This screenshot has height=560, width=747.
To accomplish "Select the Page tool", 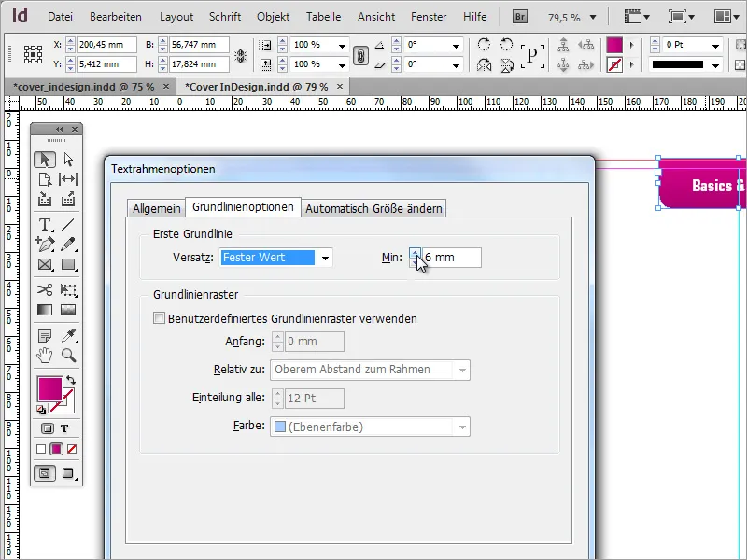I will [45, 179].
